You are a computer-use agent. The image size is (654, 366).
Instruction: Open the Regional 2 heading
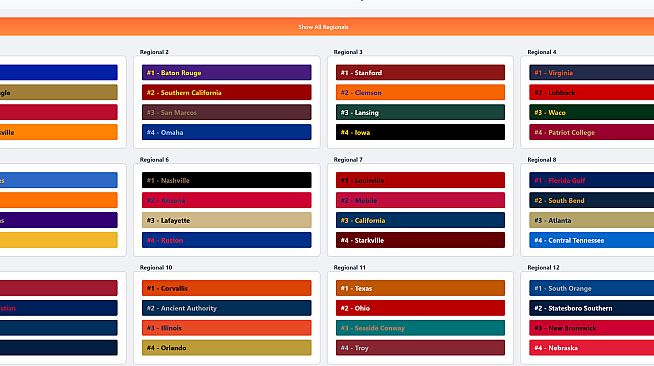tap(154, 52)
